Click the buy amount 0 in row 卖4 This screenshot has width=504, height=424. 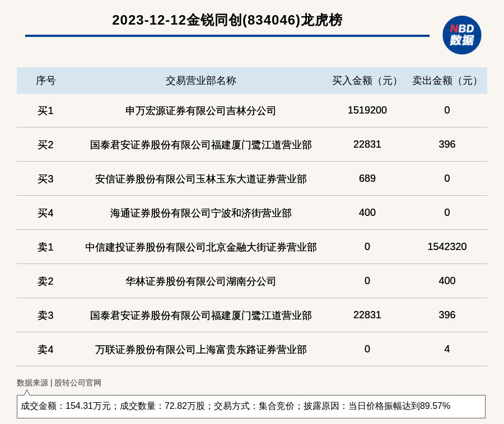tap(367, 349)
